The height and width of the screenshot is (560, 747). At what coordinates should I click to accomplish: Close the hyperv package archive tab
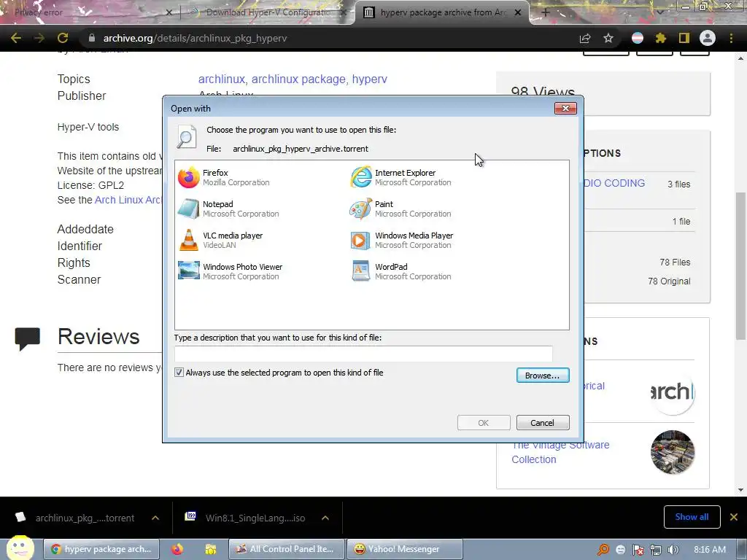tap(518, 13)
